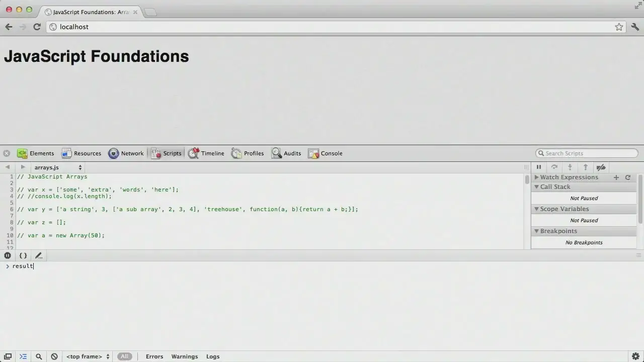The height and width of the screenshot is (362, 644).
Task: Click the JavaScript Foundations page heading
Action: (96, 56)
